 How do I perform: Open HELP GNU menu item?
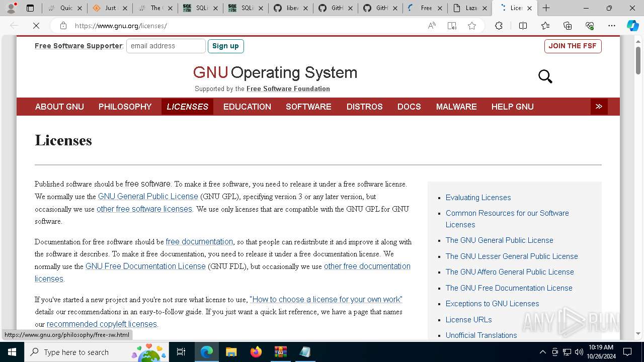pyautogui.click(x=512, y=107)
